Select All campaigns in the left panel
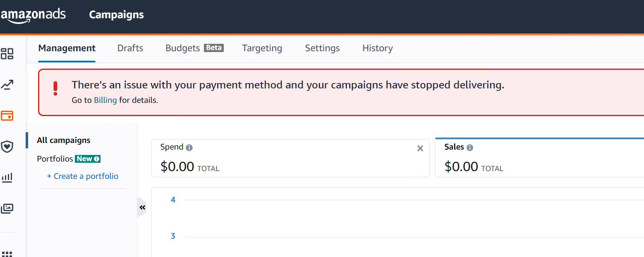The height and width of the screenshot is (257, 644). 63,140
